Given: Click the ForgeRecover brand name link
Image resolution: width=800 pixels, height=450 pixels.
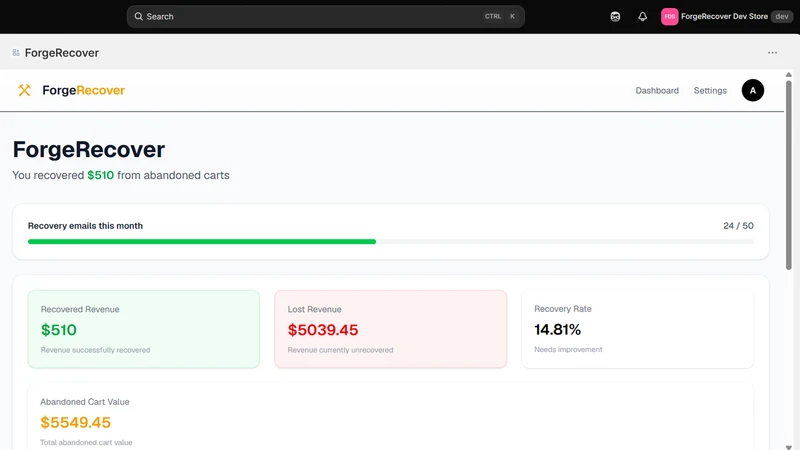Looking at the screenshot, I should tap(83, 90).
